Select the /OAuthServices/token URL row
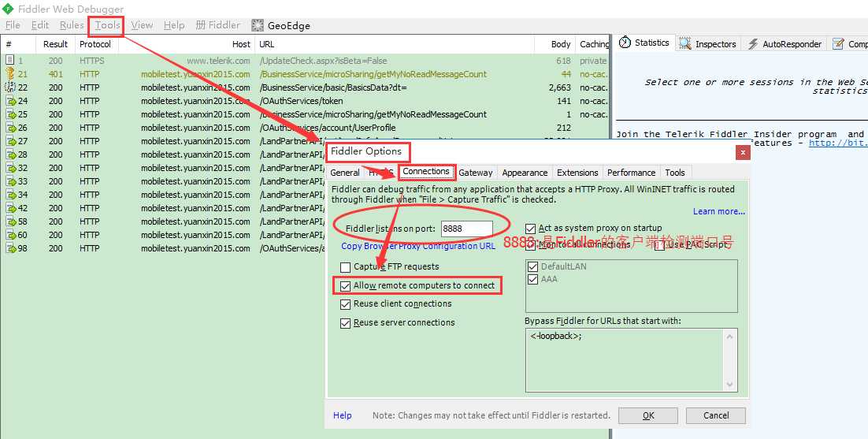The image size is (868, 439). (302, 101)
